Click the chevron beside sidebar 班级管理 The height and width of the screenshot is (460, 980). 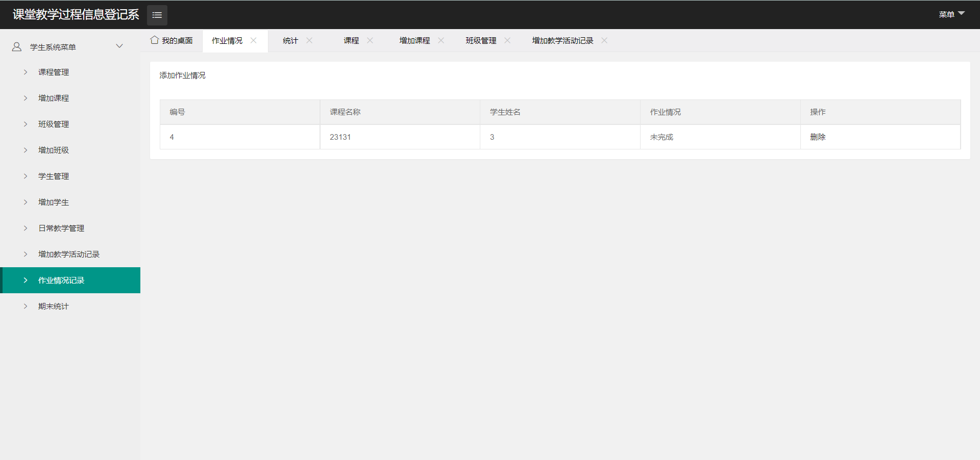26,124
